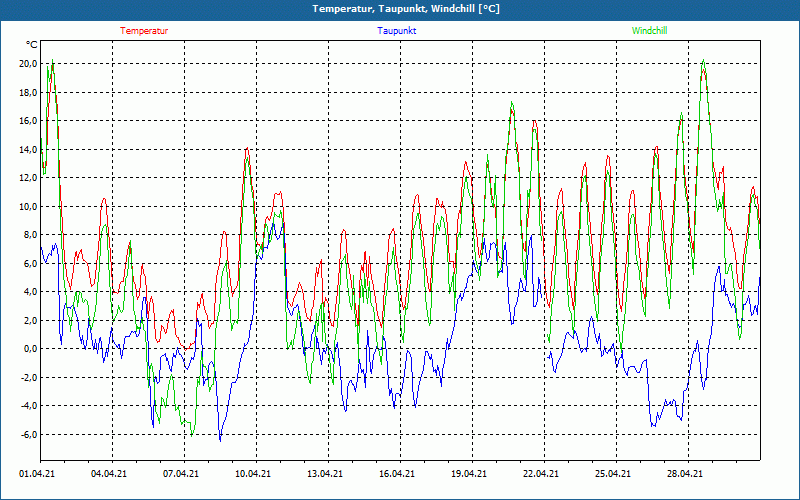Image resolution: width=800 pixels, height=500 pixels.
Task: Click the chart title 'Temperatur, Taupunkt, Windchill [°C]'
Action: [x=406, y=9]
